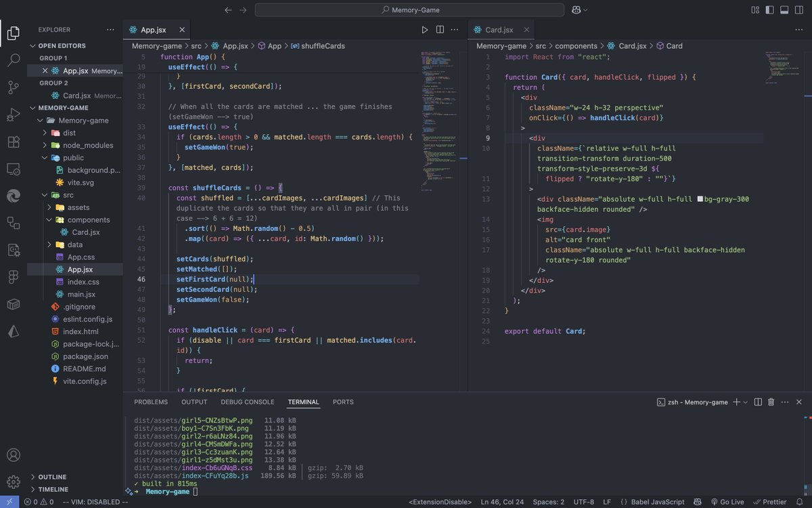Toggle bottom panel visibility
The image size is (812, 508).
coord(784,10)
